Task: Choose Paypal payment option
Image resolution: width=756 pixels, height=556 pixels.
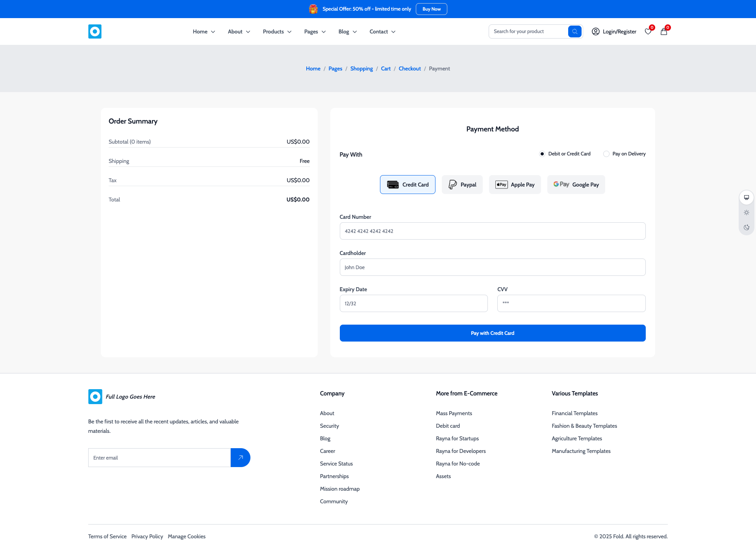Action: (462, 185)
